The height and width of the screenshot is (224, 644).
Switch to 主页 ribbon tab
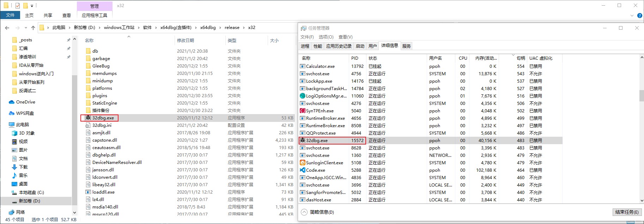pos(29,15)
